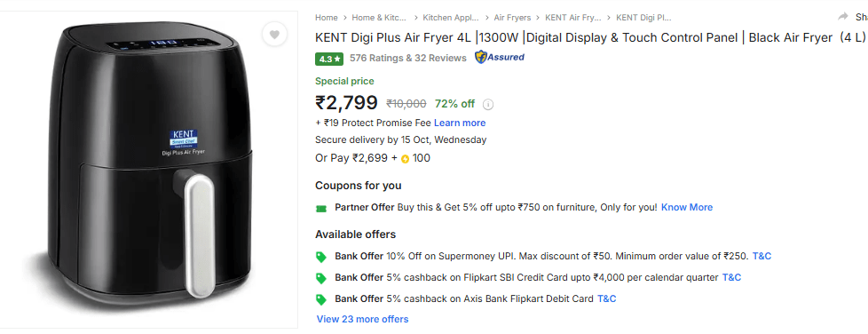
Task: Open T&C for SBI Credit Card cashback
Action: coord(731,277)
